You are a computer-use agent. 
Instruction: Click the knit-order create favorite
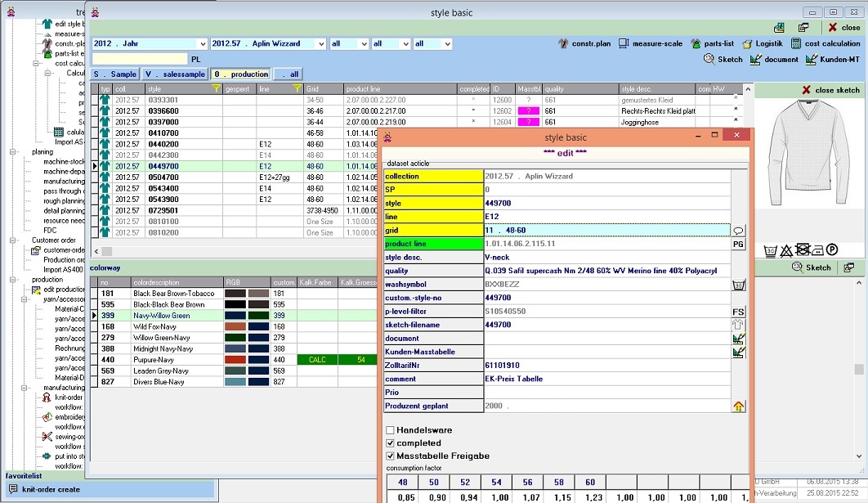coord(51,489)
